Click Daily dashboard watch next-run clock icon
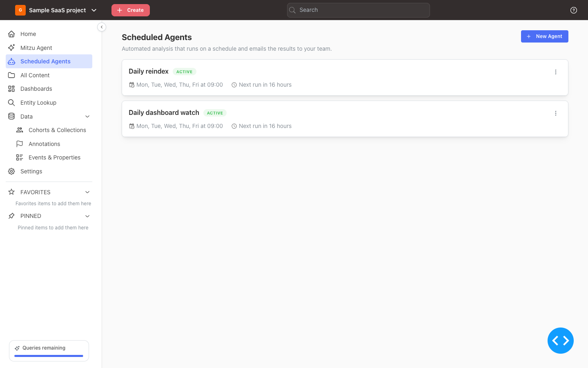 click(x=234, y=126)
